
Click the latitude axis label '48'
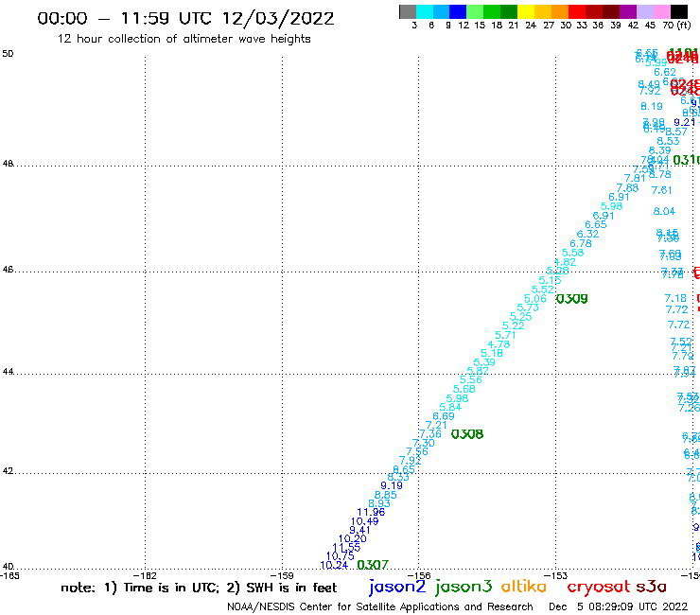(x=8, y=164)
